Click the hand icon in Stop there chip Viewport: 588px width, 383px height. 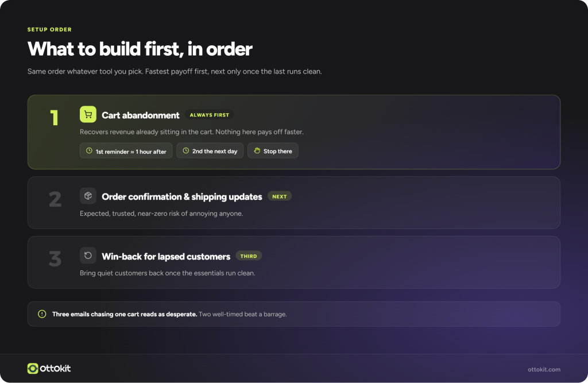257,151
